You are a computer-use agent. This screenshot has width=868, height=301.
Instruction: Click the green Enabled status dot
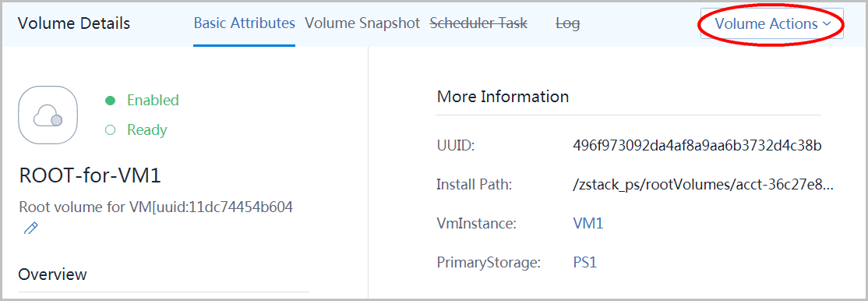pyautogui.click(x=110, y=101)
